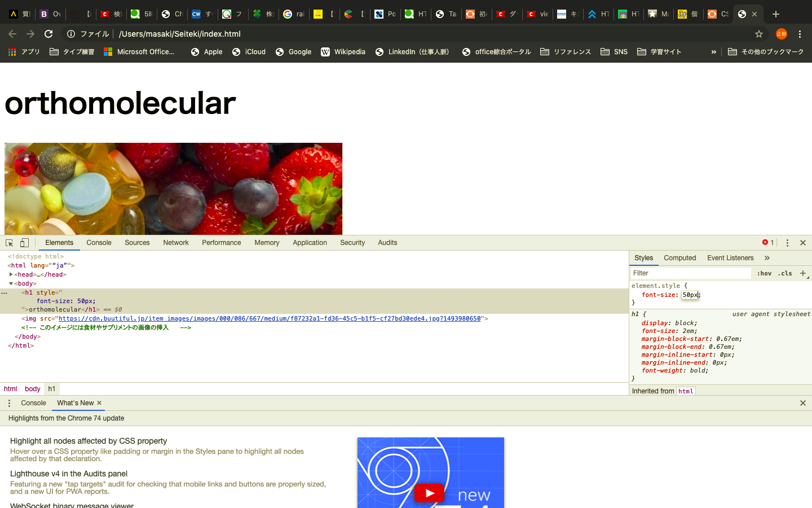
Task: Select body in the breadcrumb bar
Action: pyautogui.click(x=32, y=389)
